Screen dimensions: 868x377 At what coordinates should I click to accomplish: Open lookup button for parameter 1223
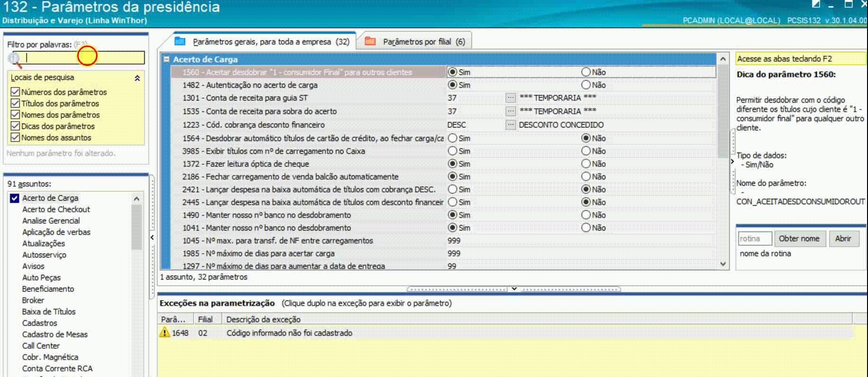tap(510, 125)
